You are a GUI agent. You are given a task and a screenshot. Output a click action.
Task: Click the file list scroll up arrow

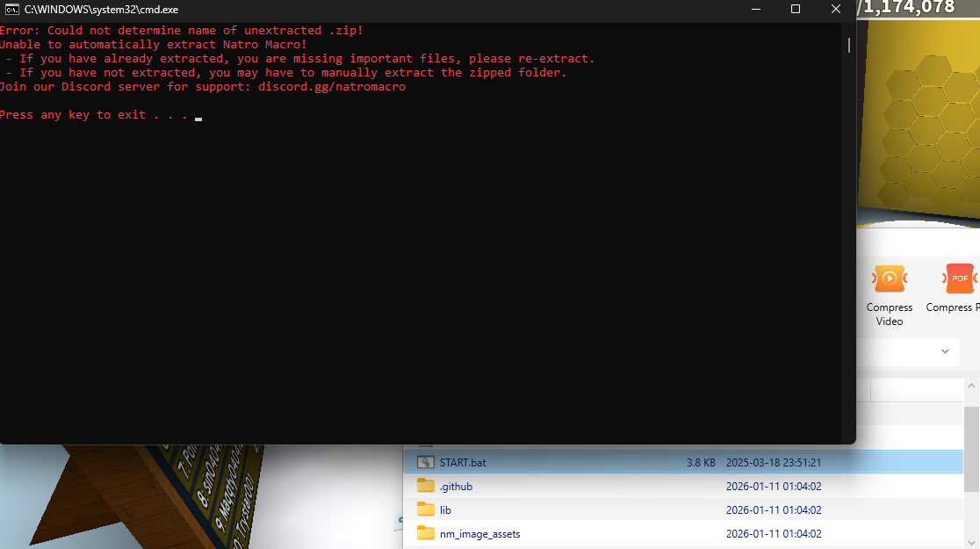(x=971, y=386)
